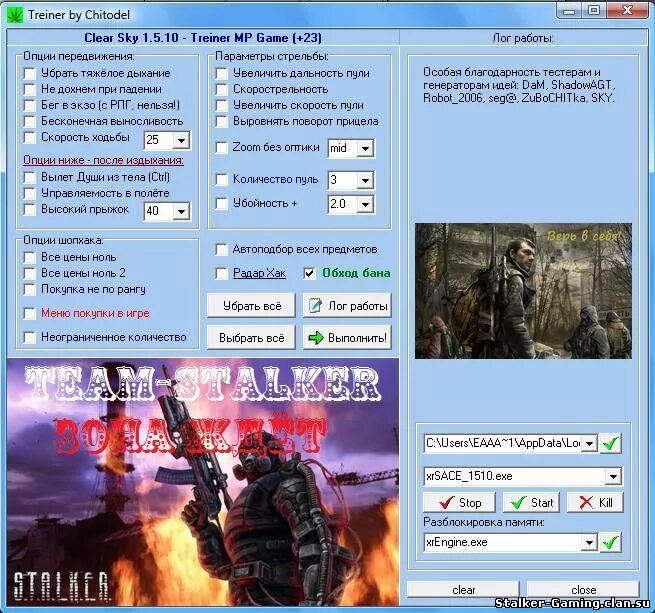Open 'Лог работы' button with notepad icon

coord(347,305)
